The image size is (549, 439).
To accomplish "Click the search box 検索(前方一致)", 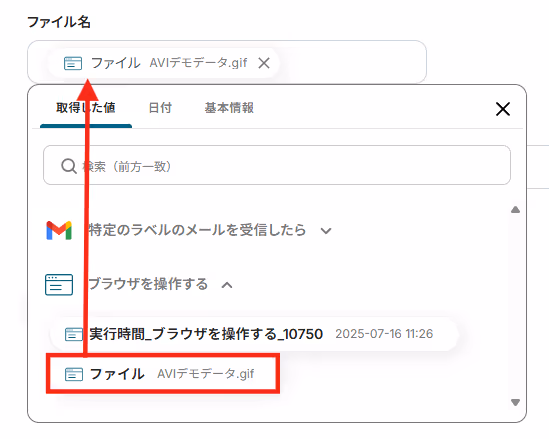I will pyautogui.click(x=277, y=165).
